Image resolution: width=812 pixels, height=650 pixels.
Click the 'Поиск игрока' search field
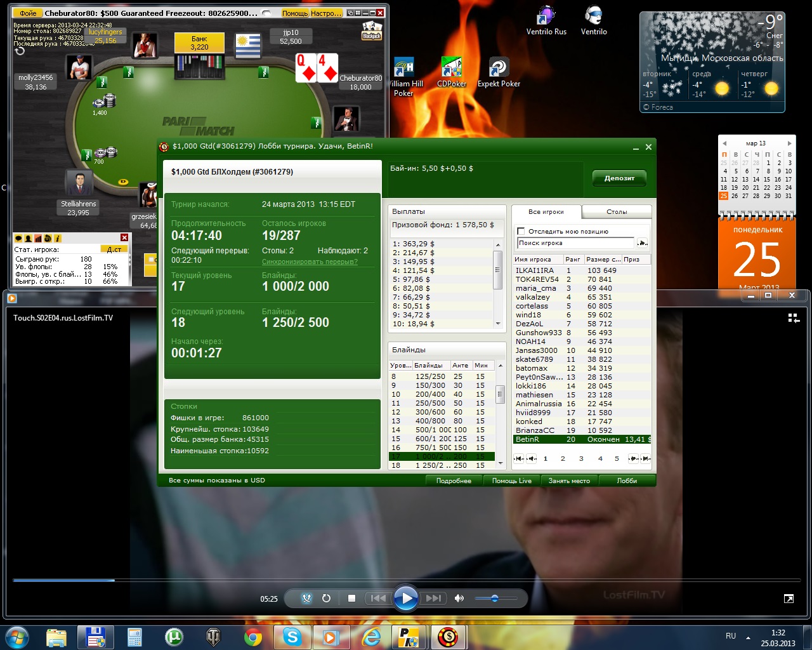(576, 243)
